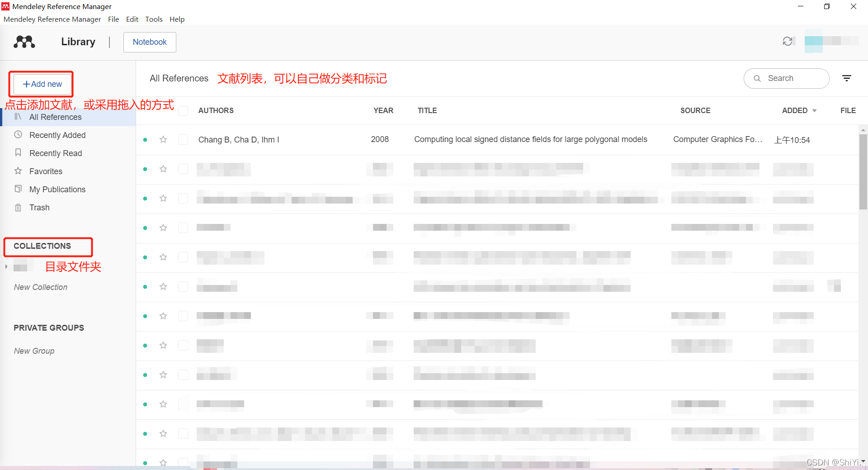Sort references by the YEAR column header
This screenshot has height=470, width=868.
[383, 110]
